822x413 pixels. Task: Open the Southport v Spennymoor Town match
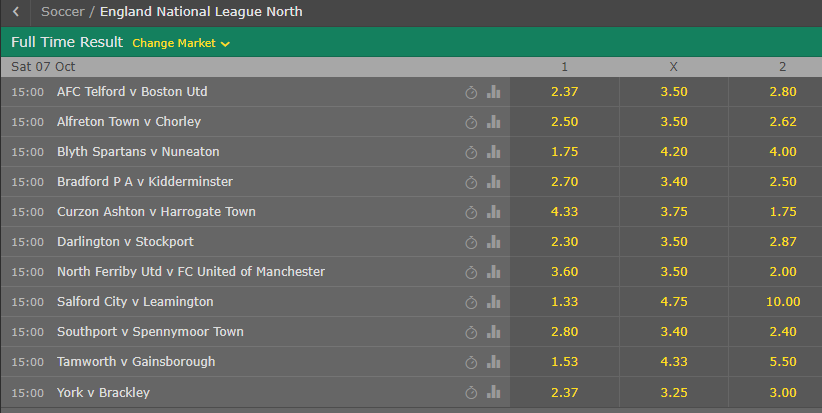(150, 332)
